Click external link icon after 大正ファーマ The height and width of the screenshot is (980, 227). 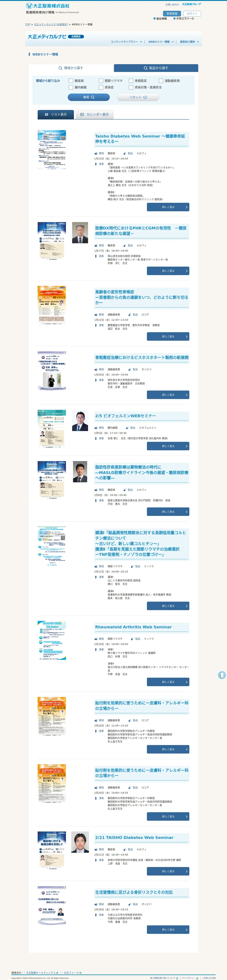[81, 972]
